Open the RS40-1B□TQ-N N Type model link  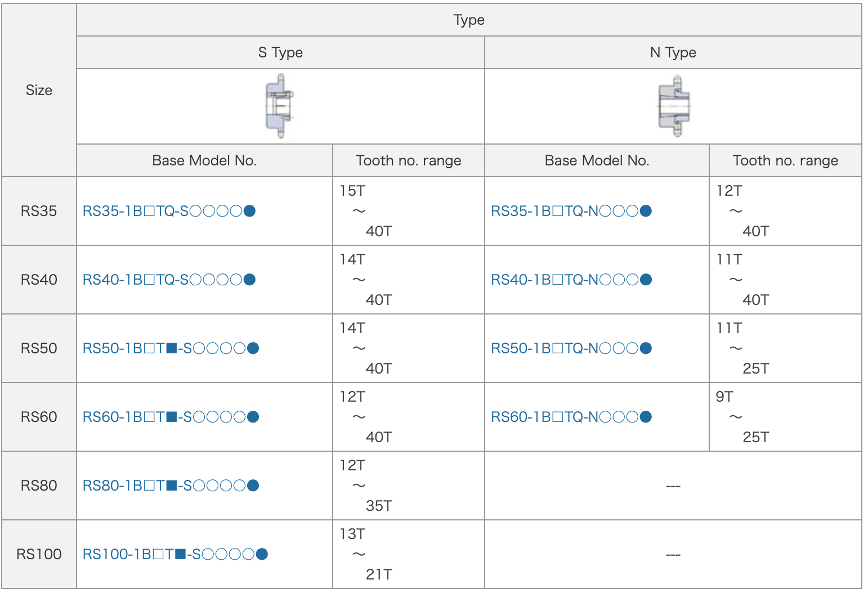coord(571,280)
